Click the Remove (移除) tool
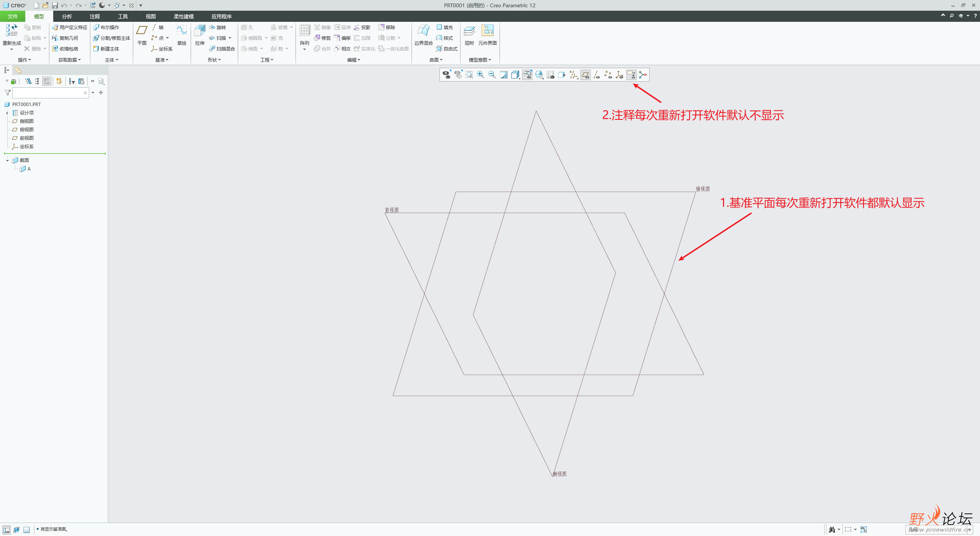980x536 pixels. click(387, 28)
